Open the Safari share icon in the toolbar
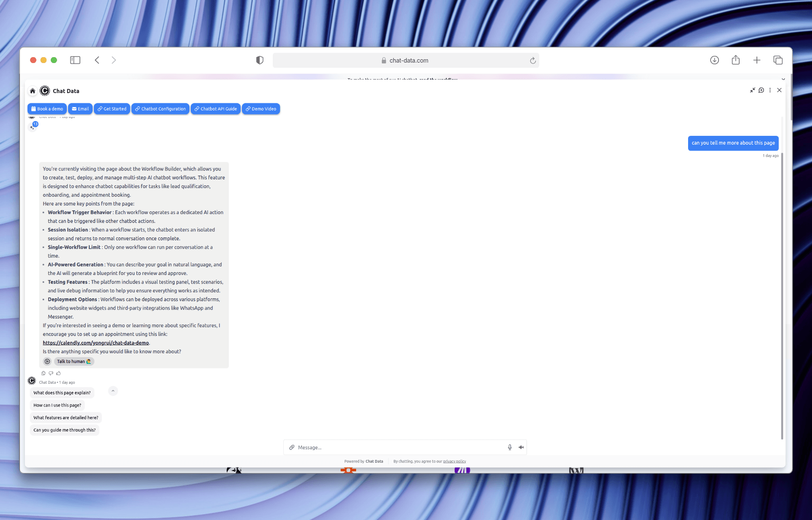Viewport: 812px width, 520px height. (x=735, y=60)
